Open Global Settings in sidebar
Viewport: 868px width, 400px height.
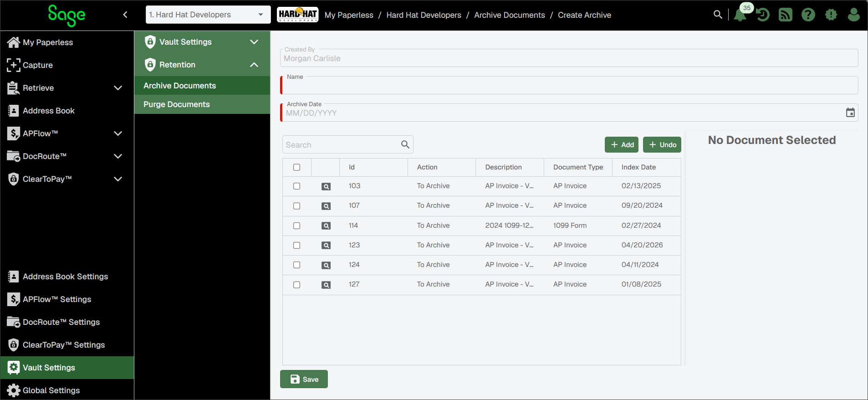[67, 390]
